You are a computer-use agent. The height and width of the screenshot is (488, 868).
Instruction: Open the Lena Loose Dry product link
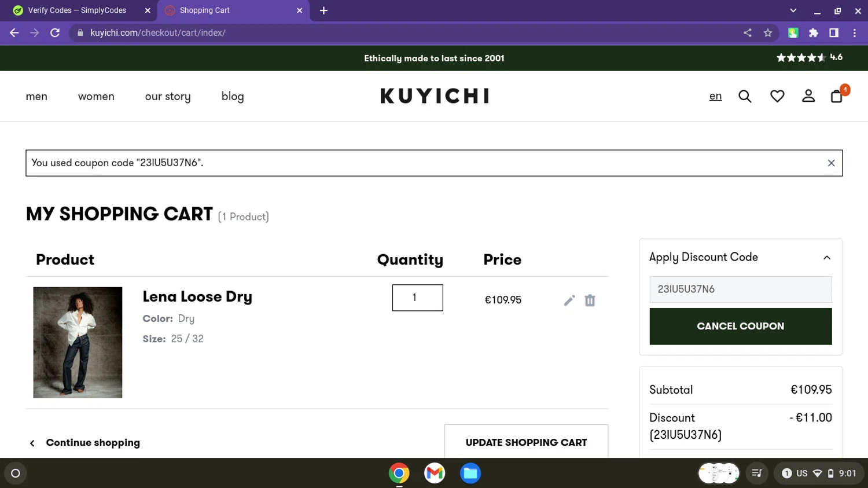tap(197, 296)
